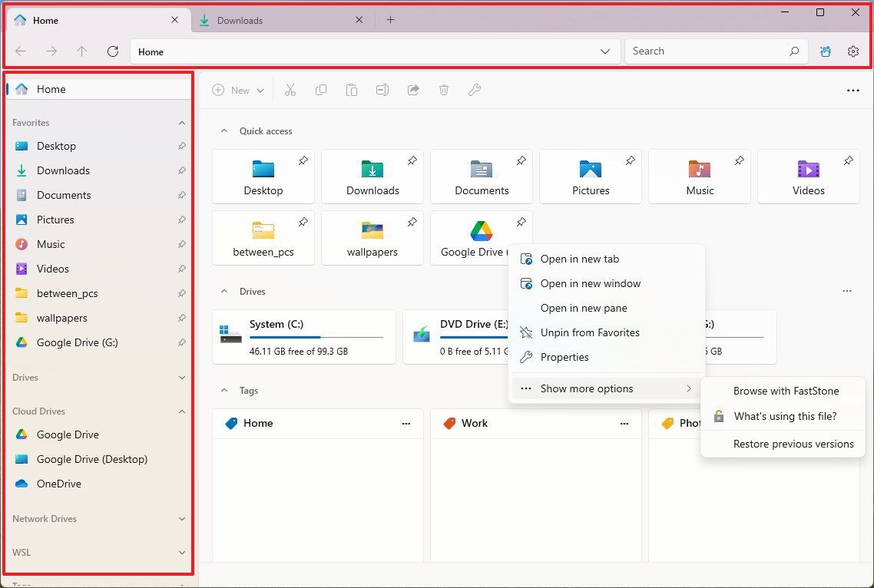This screenshot has height=588, width=874.
Task: Click the What's New gift icon
Action: click(825, 51)
